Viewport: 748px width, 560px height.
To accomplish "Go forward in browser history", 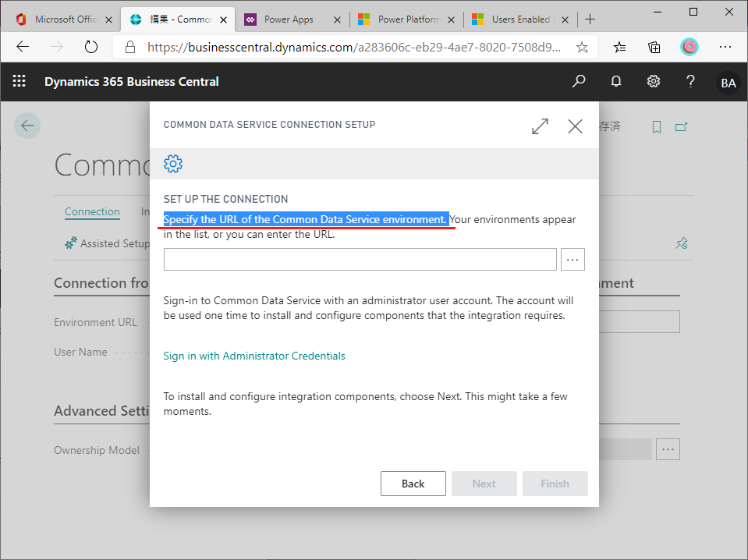I will point(57,47).
